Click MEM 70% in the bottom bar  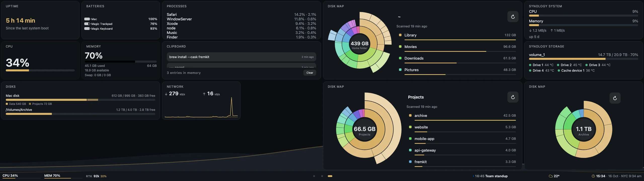tap(52, 176)
